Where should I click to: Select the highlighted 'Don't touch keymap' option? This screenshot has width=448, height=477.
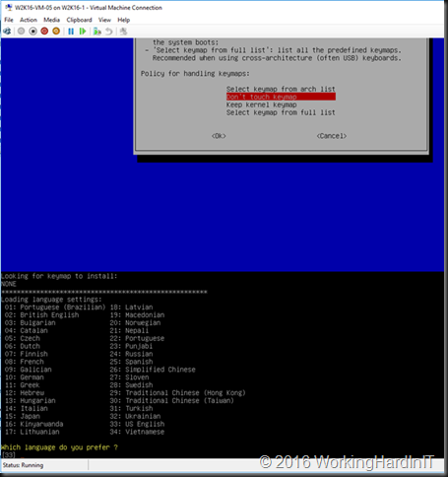click(281, 97)
